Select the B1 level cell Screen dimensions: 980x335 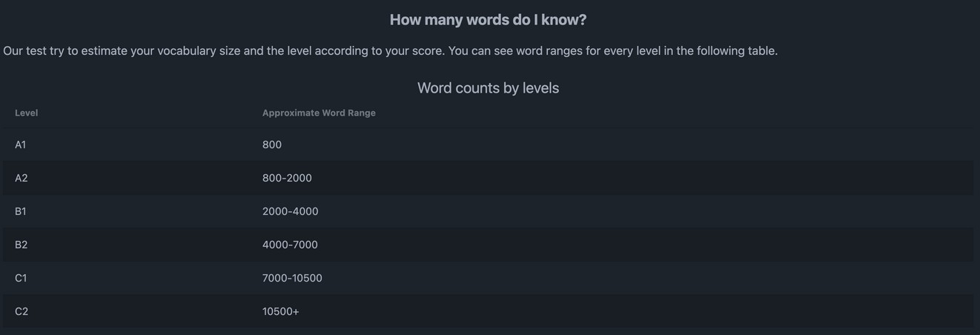21,211
